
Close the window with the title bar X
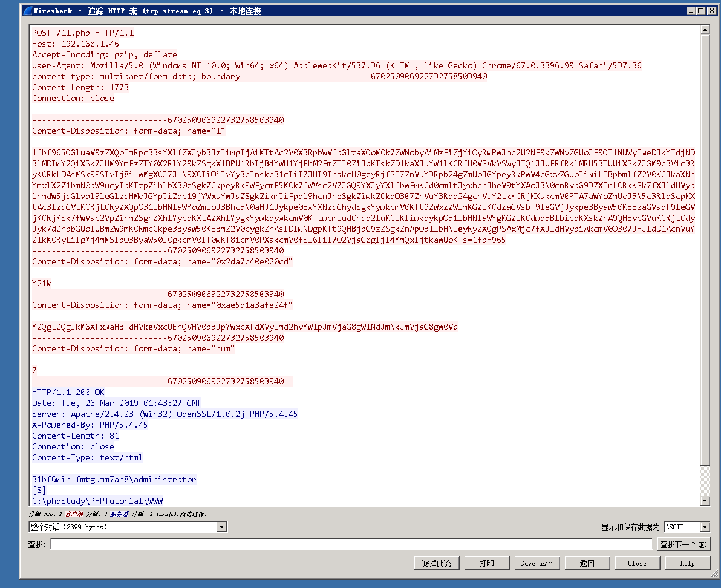[x=711, y=10]
